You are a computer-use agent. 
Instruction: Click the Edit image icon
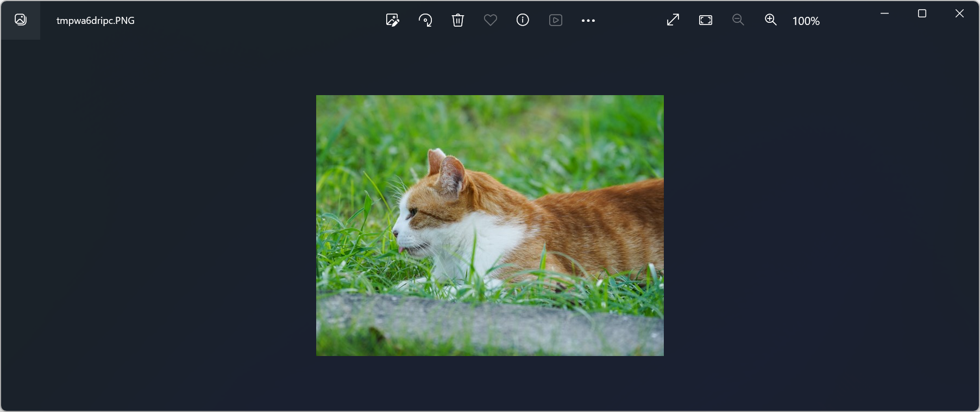pos(392,20)
